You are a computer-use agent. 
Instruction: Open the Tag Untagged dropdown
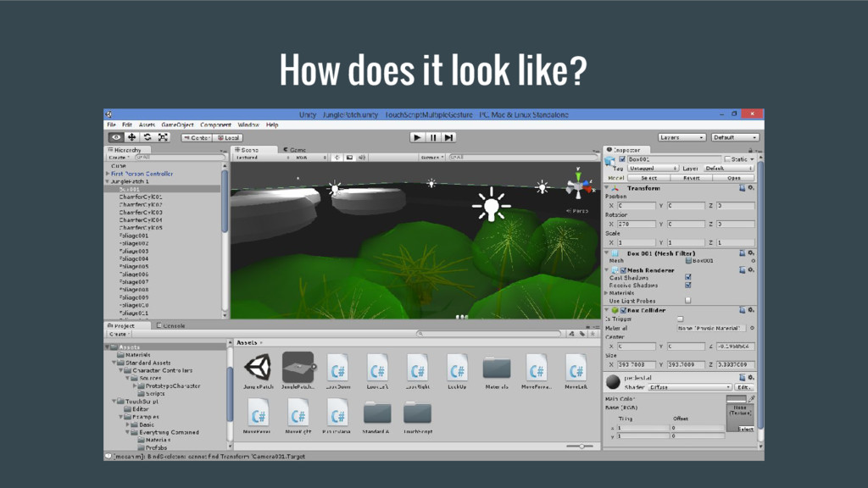click(x=653, y=169)
